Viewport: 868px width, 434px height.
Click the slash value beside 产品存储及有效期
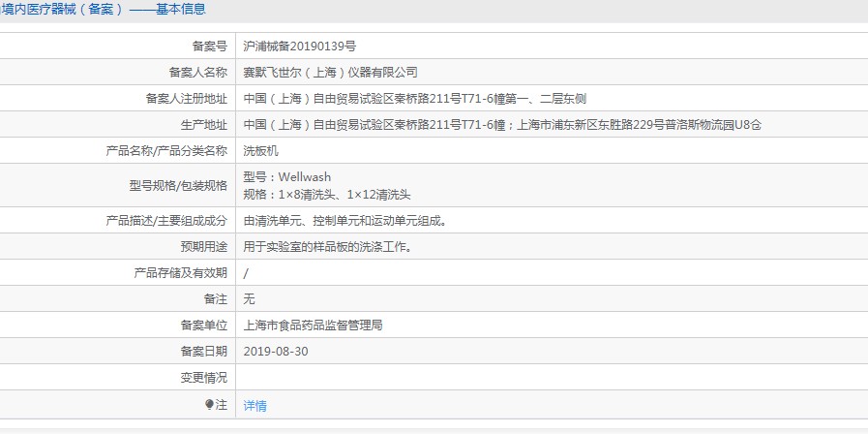[246, 273]
